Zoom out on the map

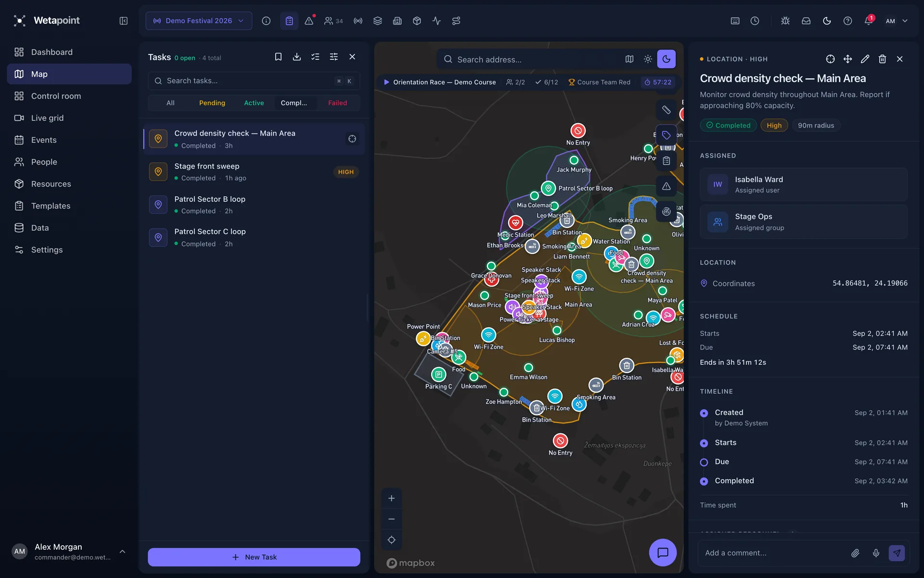pos(391,519)
